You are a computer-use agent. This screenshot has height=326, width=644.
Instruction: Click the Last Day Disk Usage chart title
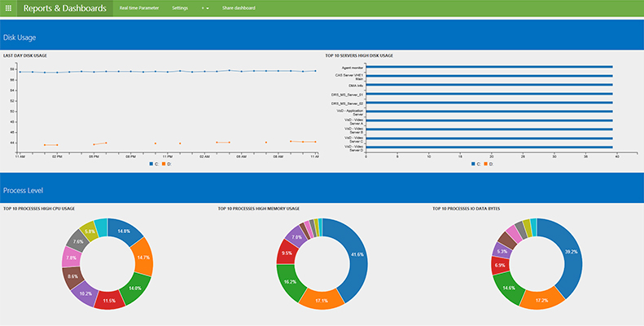point(24,55)
